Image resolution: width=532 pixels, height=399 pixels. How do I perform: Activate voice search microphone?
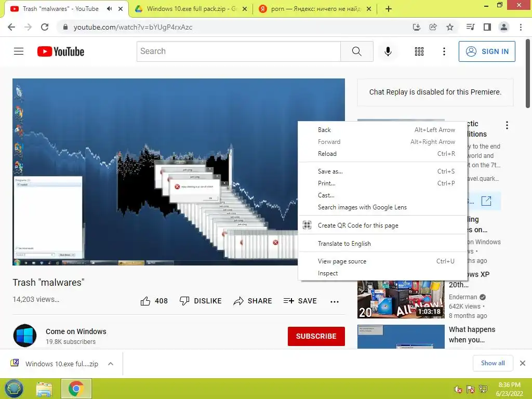(x=388, y=51)
